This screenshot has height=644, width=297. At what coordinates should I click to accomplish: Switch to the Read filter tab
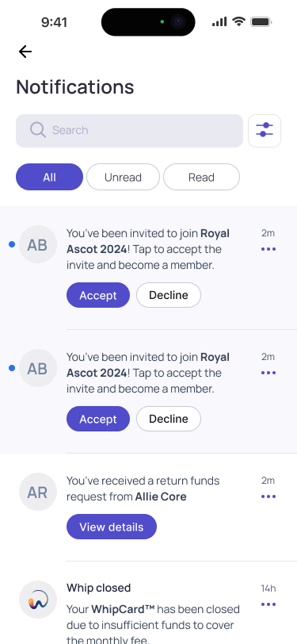[201, 177]
